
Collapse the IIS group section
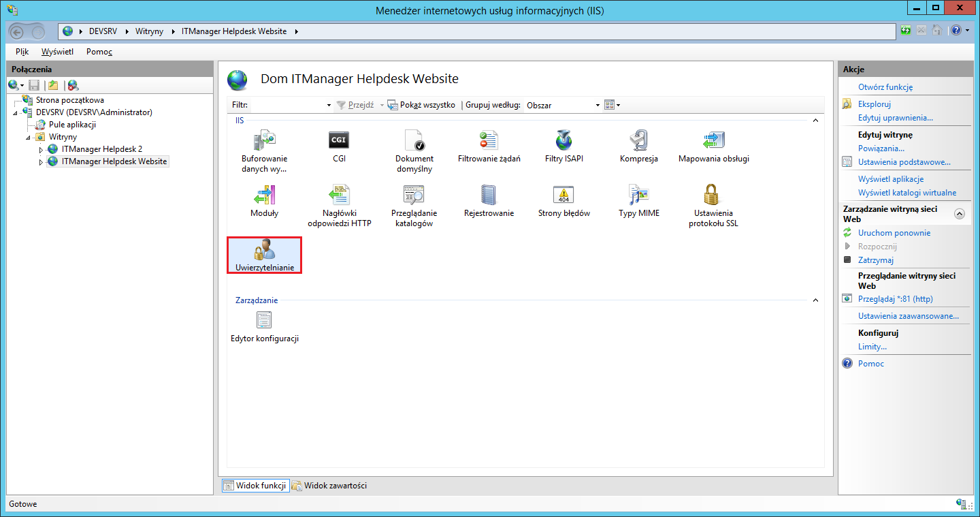[x=815, y=121]
